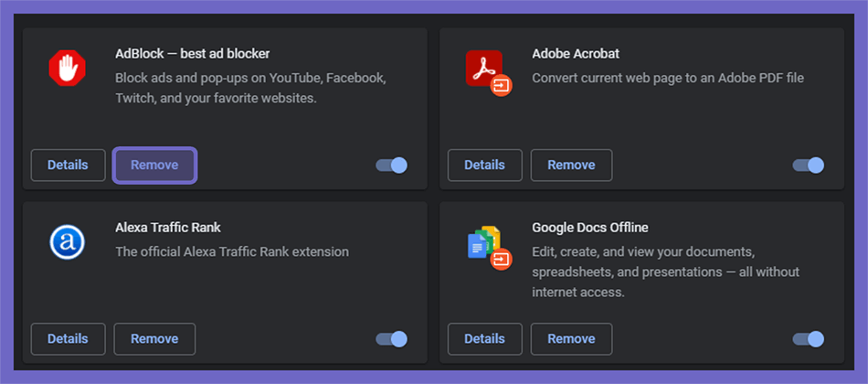Open Details for Adobe Acrobat

485,165
